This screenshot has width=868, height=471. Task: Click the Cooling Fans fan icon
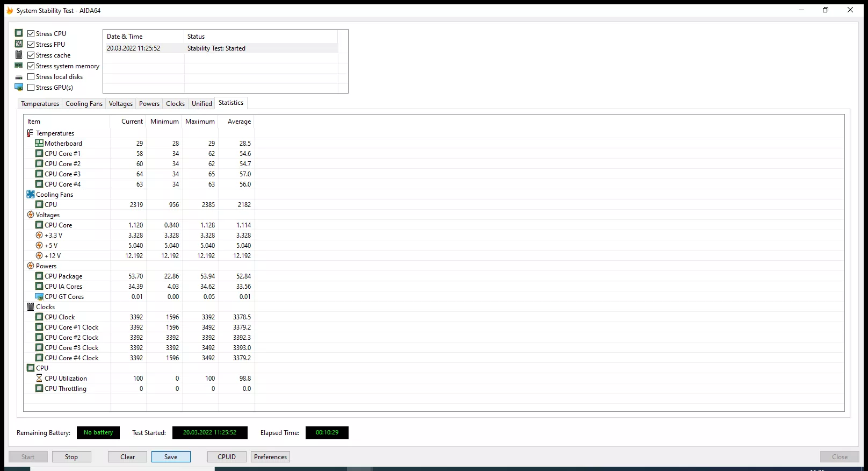[31, 195]
